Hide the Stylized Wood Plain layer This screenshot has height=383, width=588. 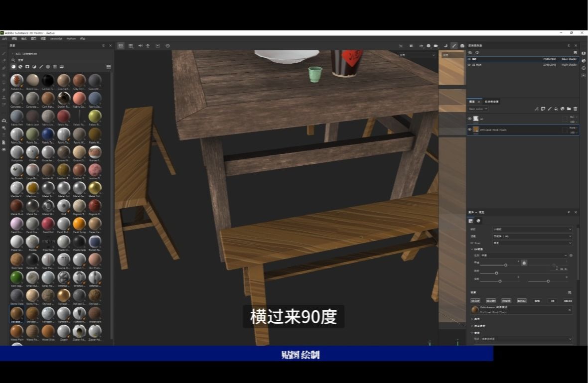point(469,129)
